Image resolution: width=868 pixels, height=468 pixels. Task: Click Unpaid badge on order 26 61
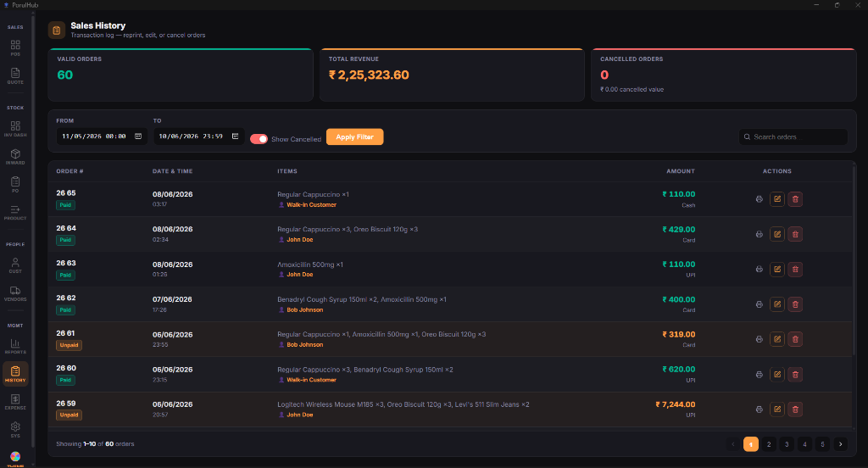tap(70, 345)
